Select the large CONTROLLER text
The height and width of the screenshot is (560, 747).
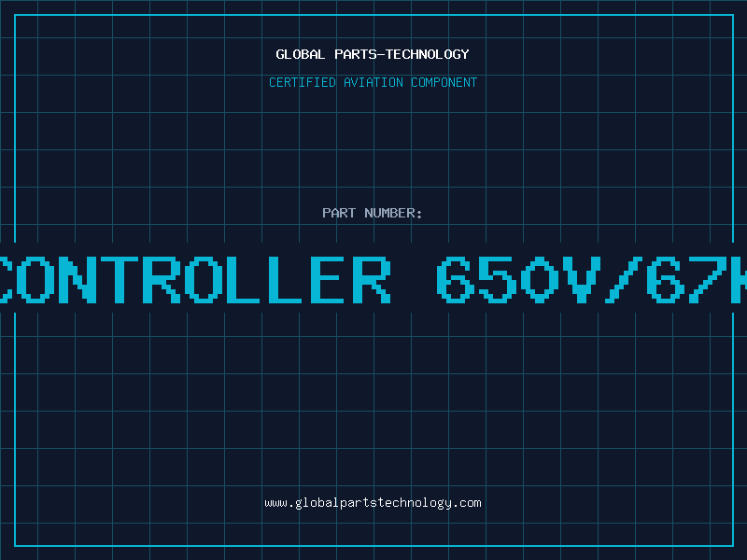[x=195, y=280]
